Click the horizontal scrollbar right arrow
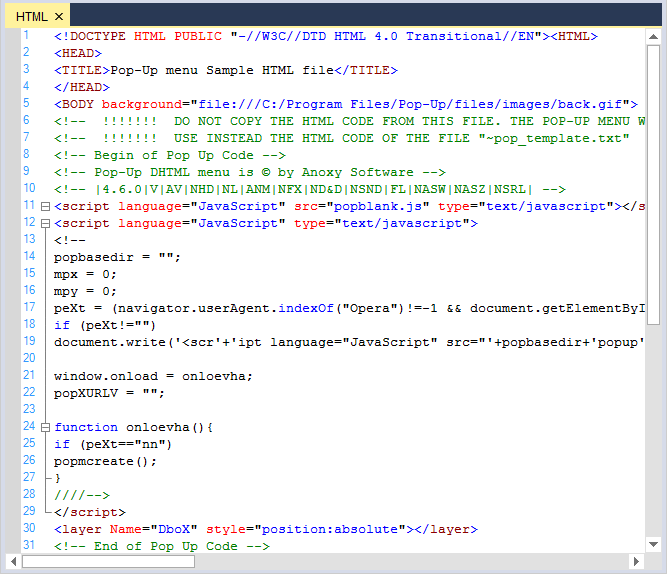Screen dimensions: 667x574 636,562
